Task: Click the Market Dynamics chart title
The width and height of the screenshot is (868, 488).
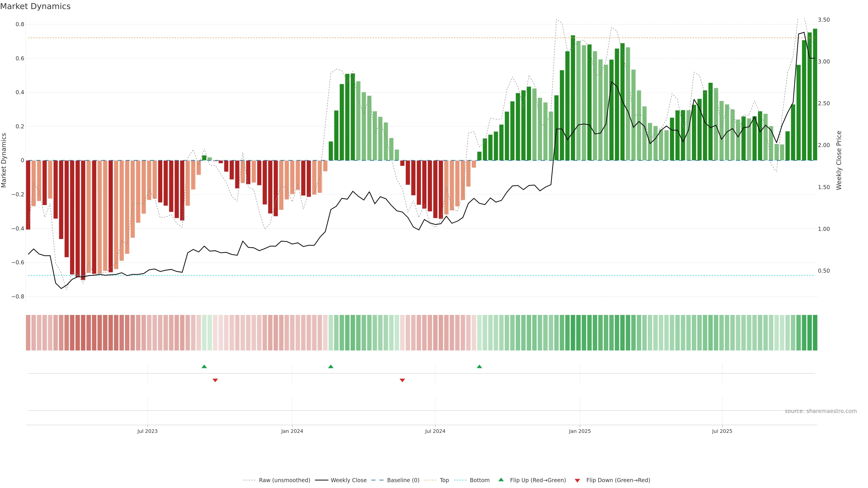Action: [x=35, y=6]
